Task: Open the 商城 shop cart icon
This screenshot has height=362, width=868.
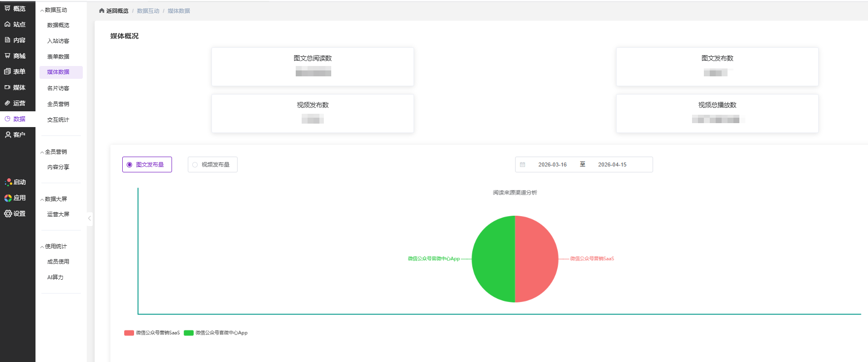Action: (x=7, y=56)
